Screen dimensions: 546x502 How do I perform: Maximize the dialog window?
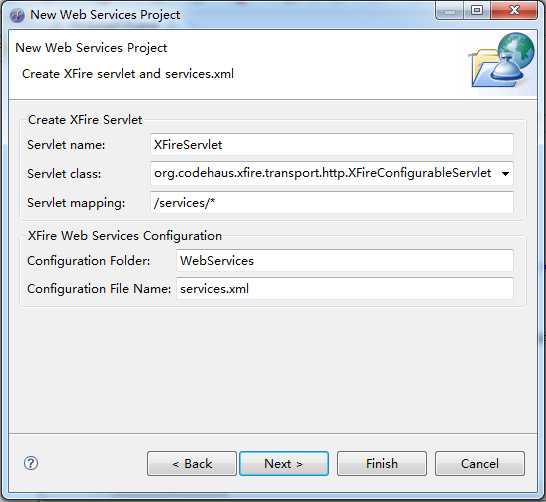(x=477, y=10)
